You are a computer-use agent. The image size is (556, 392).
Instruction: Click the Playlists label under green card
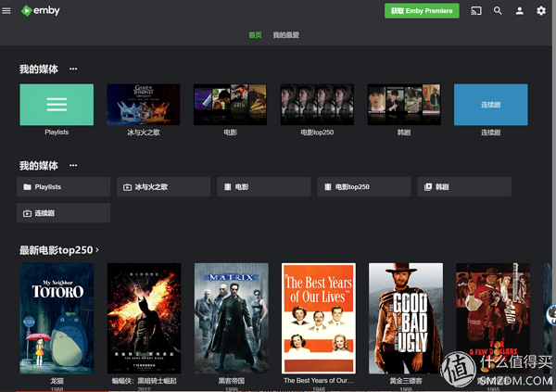[57, 132]
